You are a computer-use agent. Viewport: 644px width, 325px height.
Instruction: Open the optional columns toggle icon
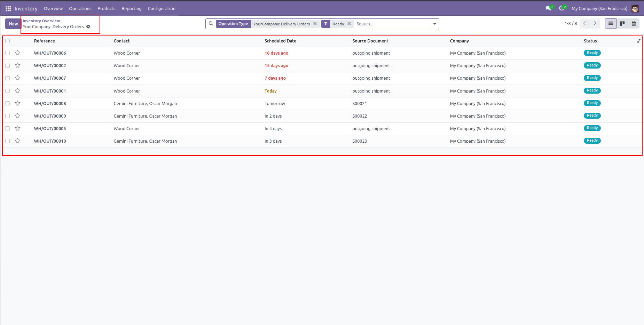639,41
